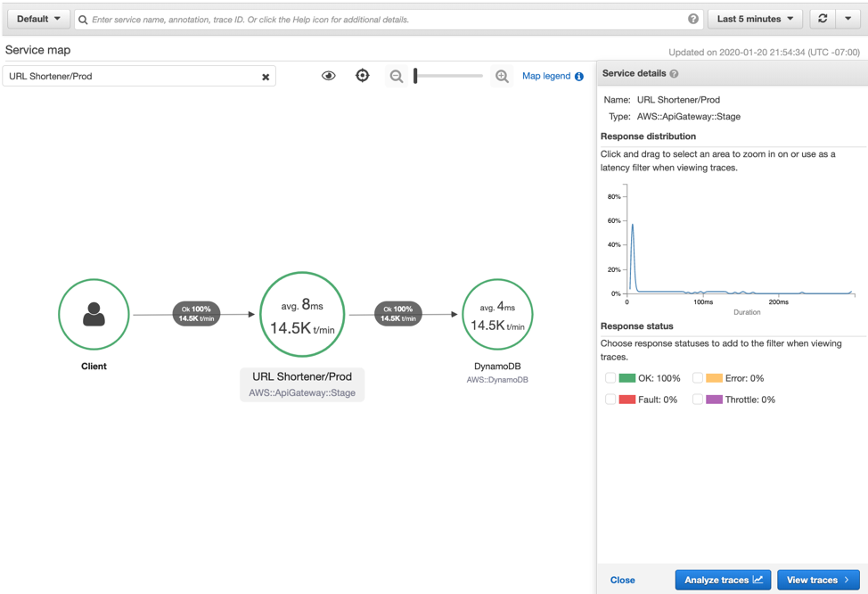Click the Service details help icon
The image size is (868, 594).
point(674,74)
